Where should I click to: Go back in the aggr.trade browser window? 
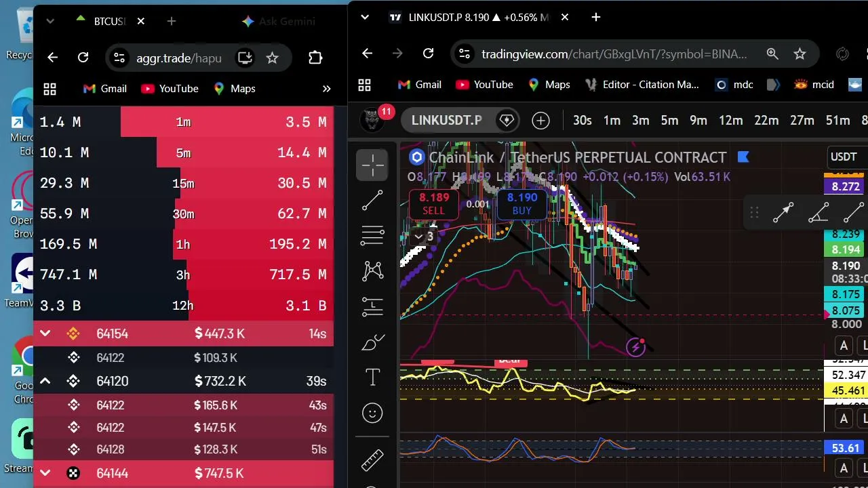[52, 58]
